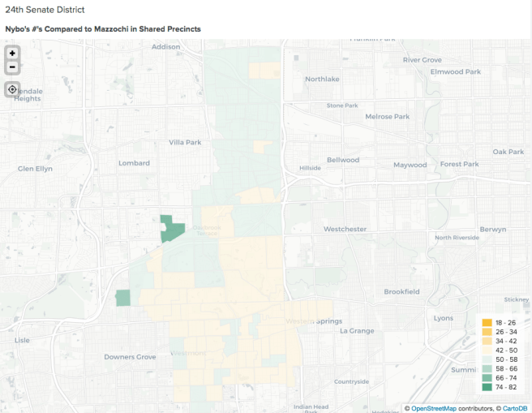Click the La Grange map label
The height and width of the screenshot is (413, 532).
tap(357, 331)
